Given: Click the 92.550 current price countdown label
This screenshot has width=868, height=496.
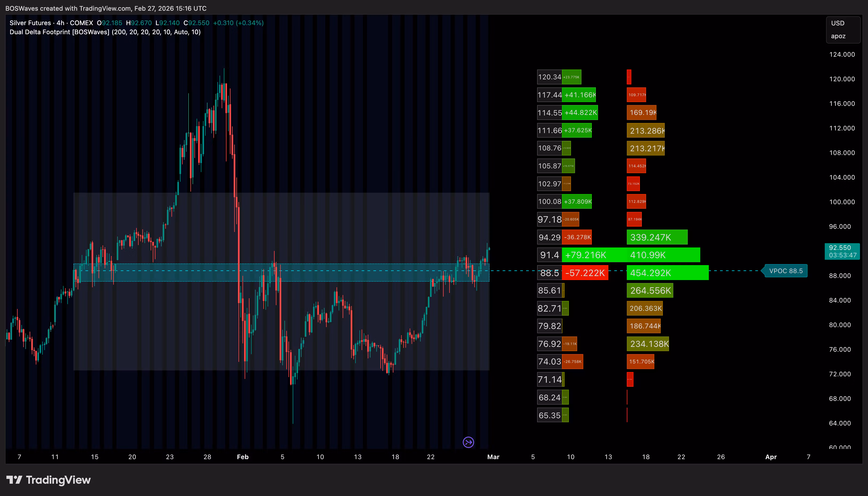Looking at the screenshot, I should (x=842, y=251).
